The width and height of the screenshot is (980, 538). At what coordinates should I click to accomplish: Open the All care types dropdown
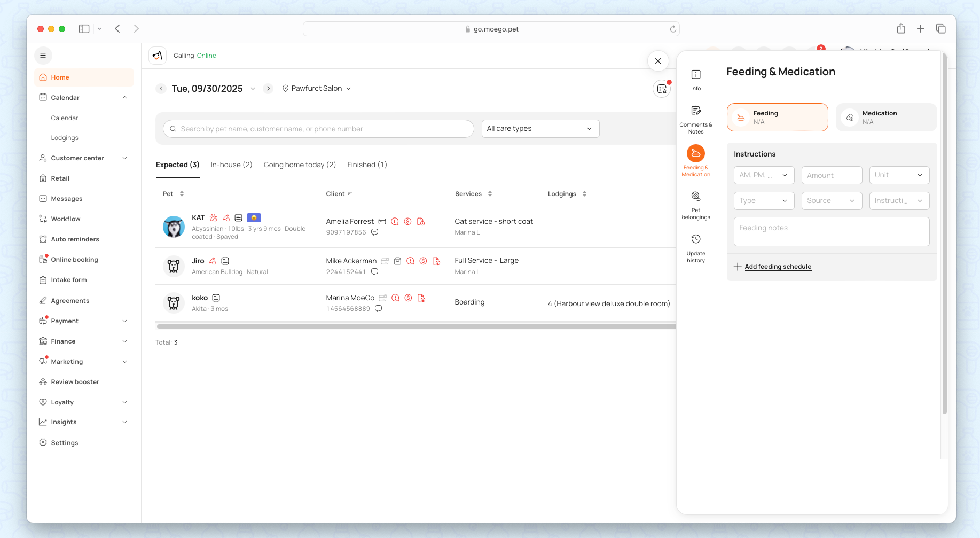click(540, 129)
